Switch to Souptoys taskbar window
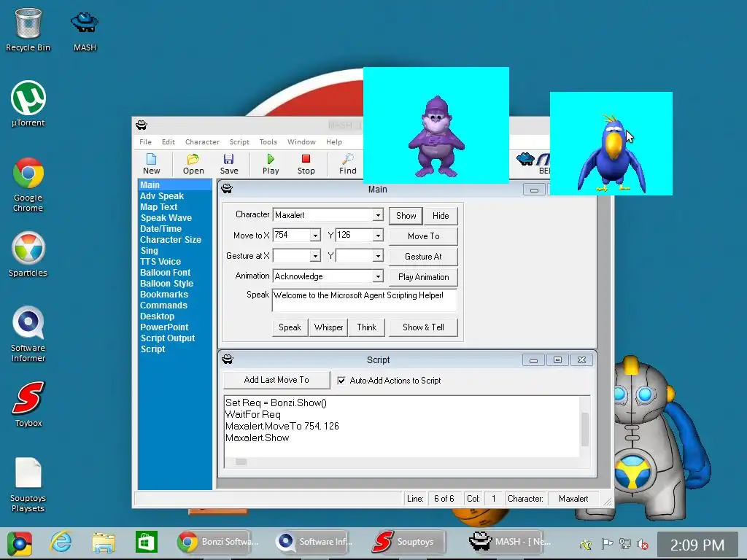 [x=409, y=542]
